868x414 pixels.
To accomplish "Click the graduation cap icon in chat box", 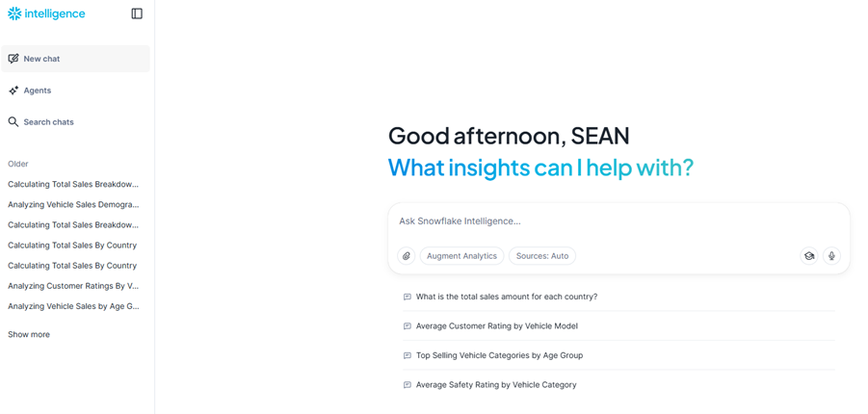I will [809, 256].
